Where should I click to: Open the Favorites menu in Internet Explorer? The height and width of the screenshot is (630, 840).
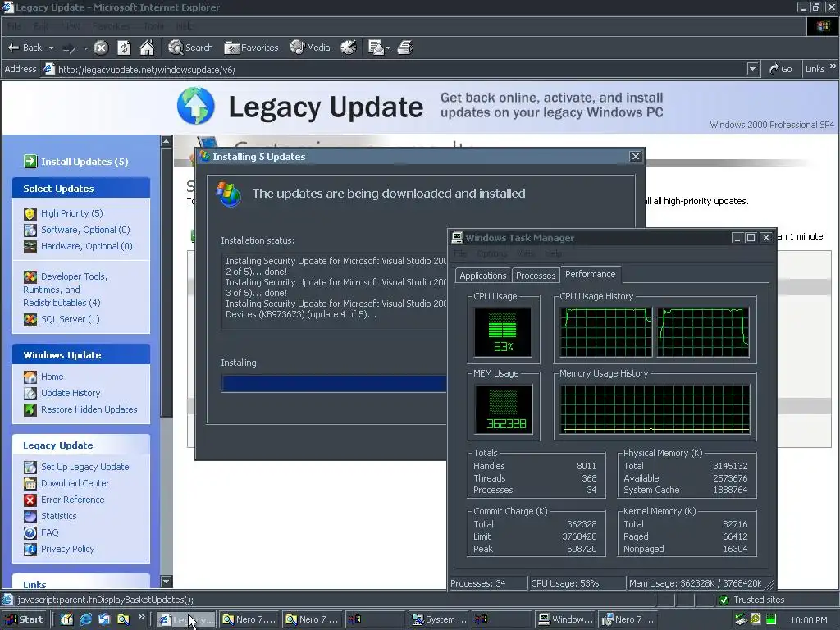111,26
